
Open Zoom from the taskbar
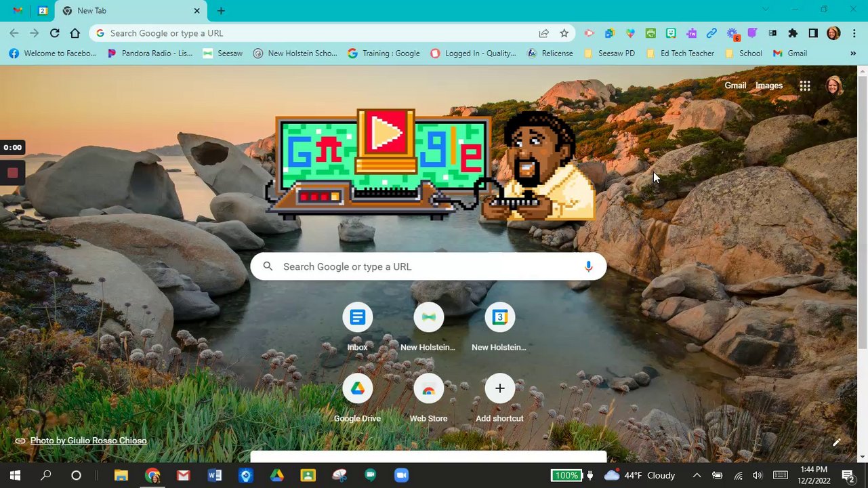[x=401, y=475]
